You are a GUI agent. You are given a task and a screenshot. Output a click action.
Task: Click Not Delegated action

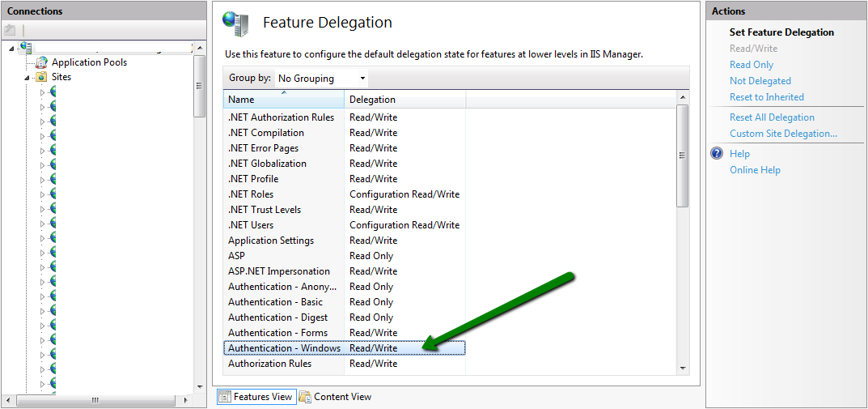click(760, 81)
